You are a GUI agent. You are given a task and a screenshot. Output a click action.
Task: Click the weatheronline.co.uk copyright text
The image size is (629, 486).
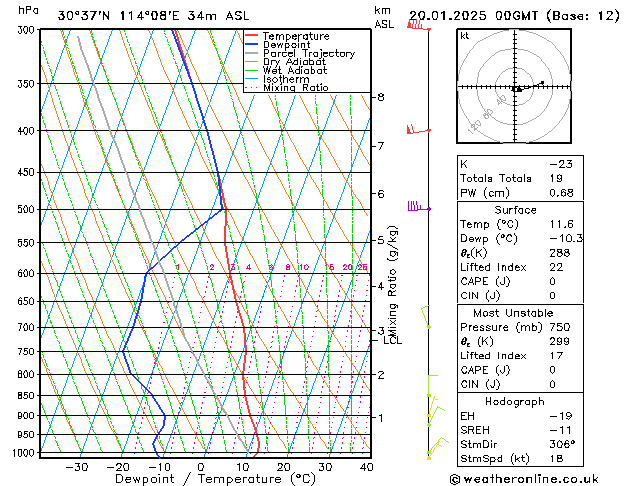pos(524,479)
